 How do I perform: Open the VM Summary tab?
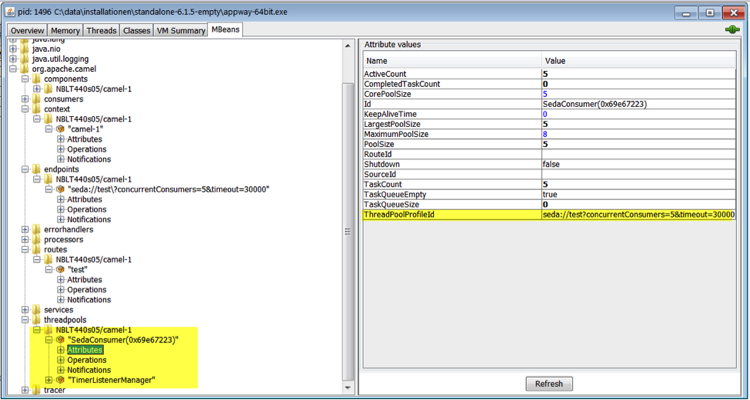[x=180, y=31]
